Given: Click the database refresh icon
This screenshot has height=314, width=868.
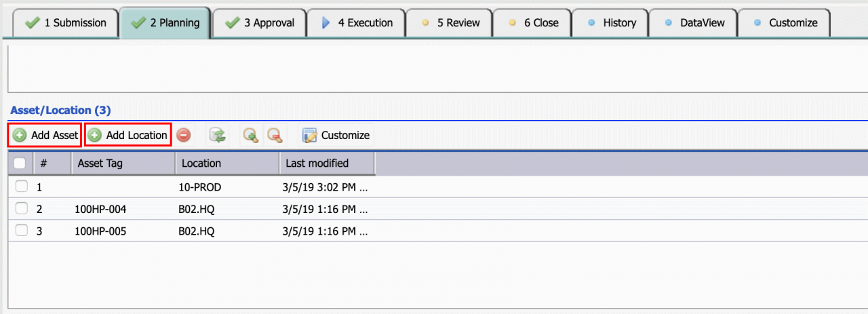Looking at the screenshot, I should pyautogui.click(x=218, y=135).
